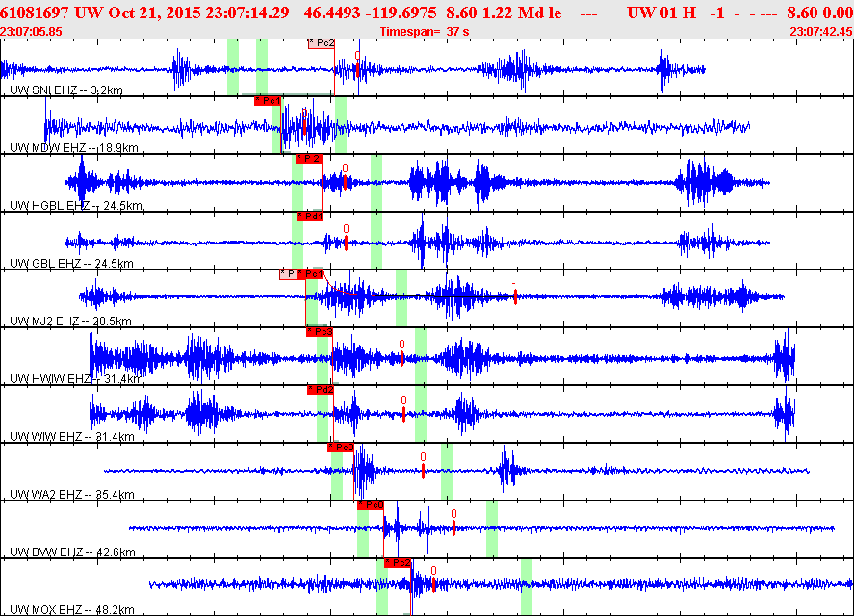Click the P pick flag on SNI trace

point(321,43)
